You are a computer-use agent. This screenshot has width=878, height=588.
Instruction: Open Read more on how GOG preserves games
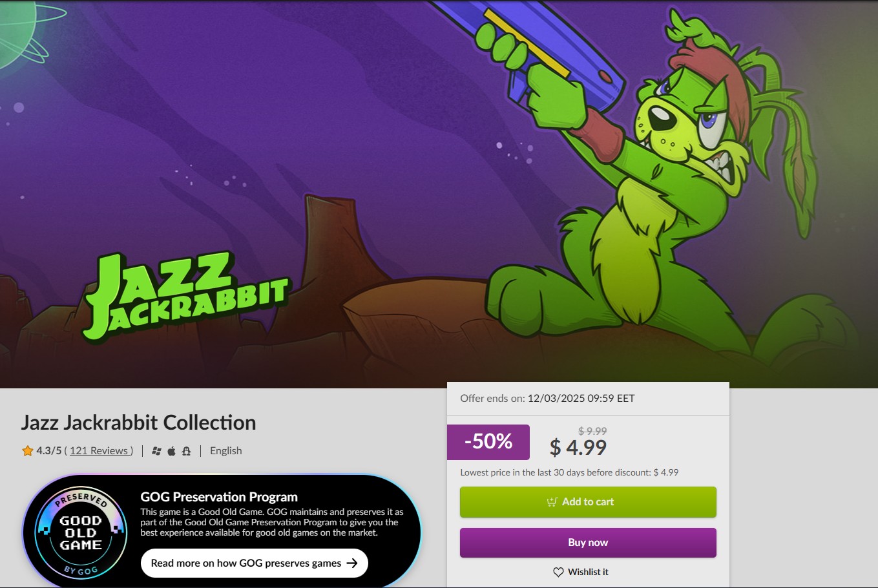point(255,563)
